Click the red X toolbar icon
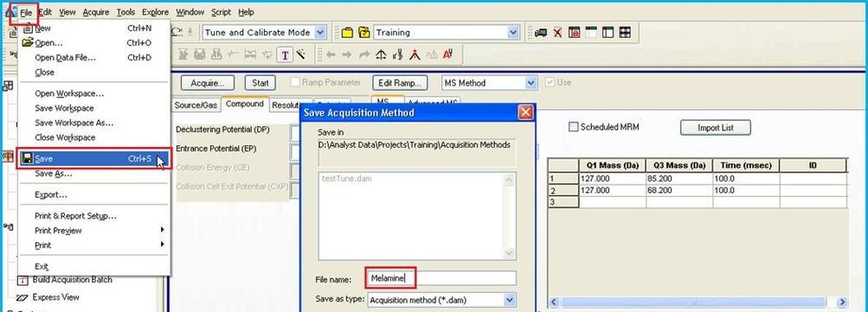Viewport: 868px width, 312px height. [x=557, y=33]
